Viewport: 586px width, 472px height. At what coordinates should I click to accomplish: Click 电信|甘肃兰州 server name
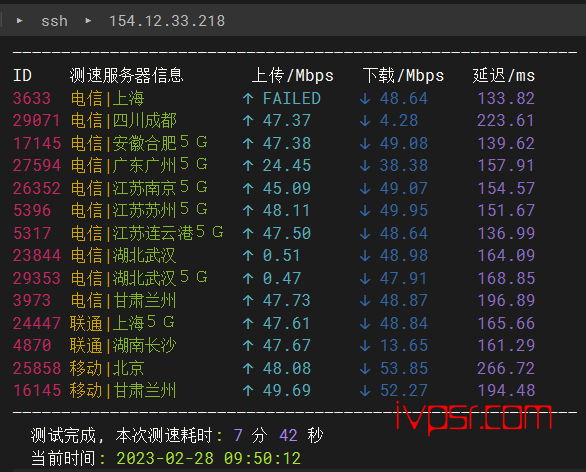tap(123, 300)
